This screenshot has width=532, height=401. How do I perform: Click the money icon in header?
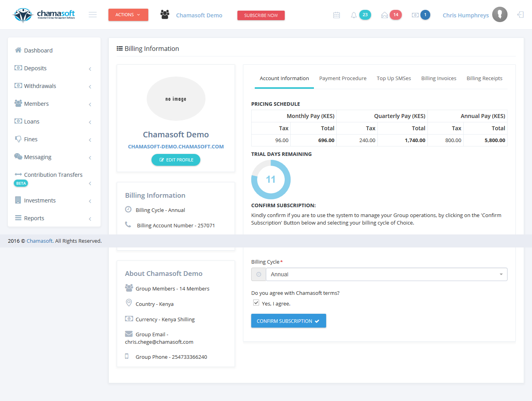[415, 15]
